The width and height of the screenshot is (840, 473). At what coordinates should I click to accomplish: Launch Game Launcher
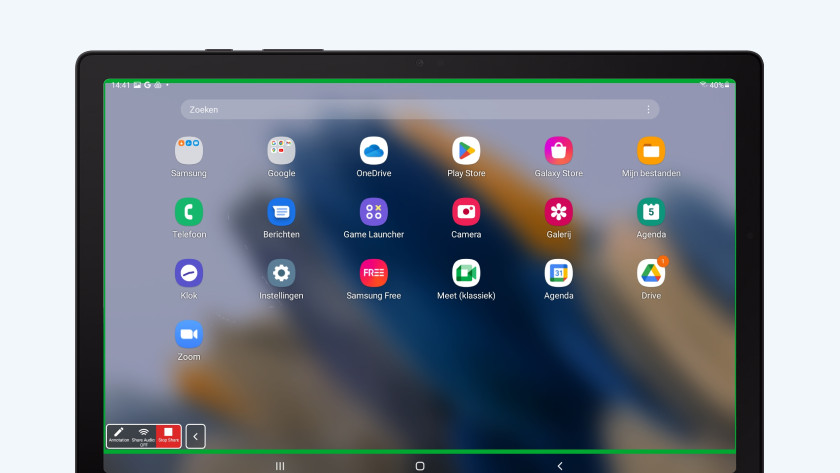pos(373,212)
